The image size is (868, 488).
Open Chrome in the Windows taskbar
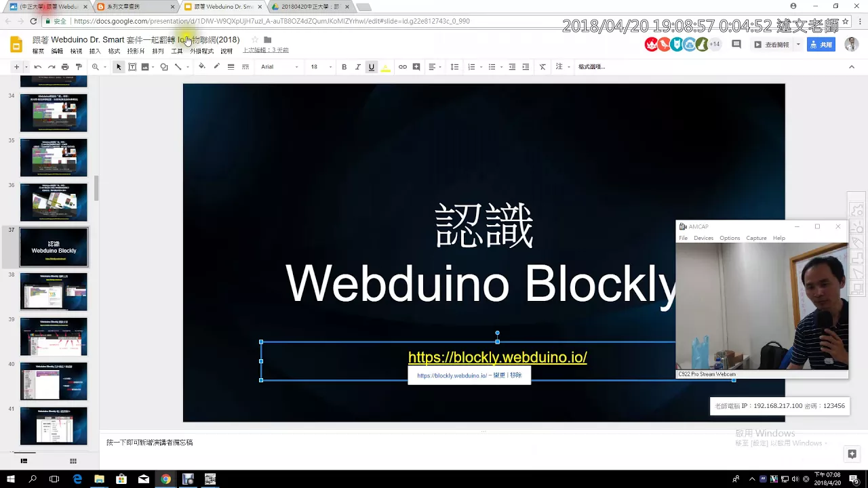(x=165, y=479)
